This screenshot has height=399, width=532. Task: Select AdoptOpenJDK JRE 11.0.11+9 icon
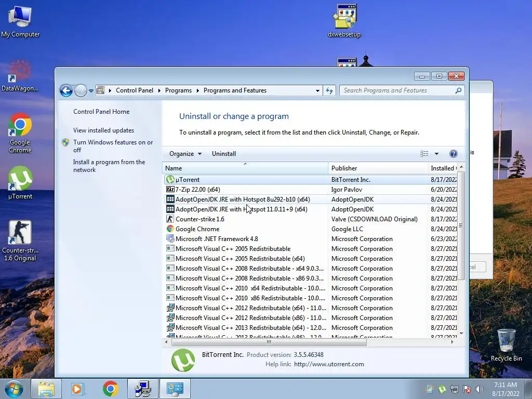pos(170,209)
